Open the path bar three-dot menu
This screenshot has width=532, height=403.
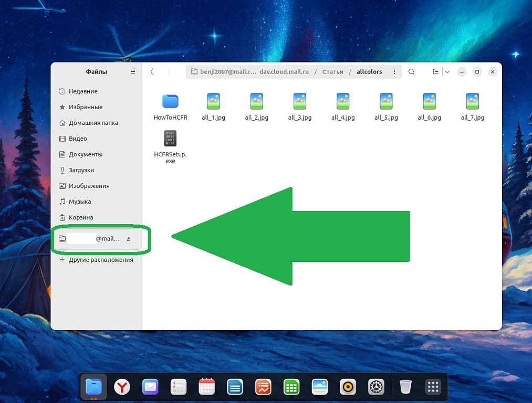395,72
